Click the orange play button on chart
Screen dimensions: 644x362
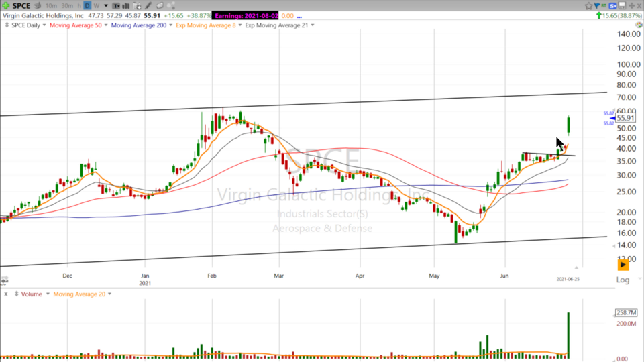pos(623,265)
